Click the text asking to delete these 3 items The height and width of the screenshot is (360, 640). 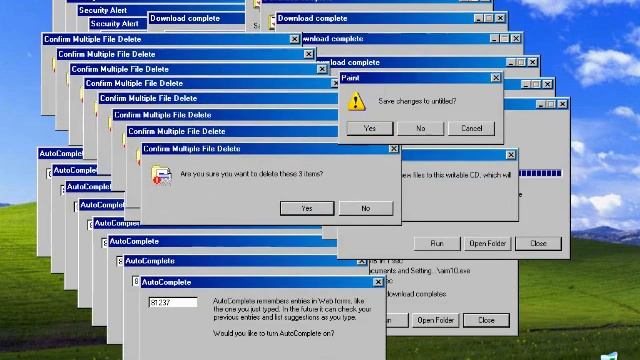(x=251, y=173)
